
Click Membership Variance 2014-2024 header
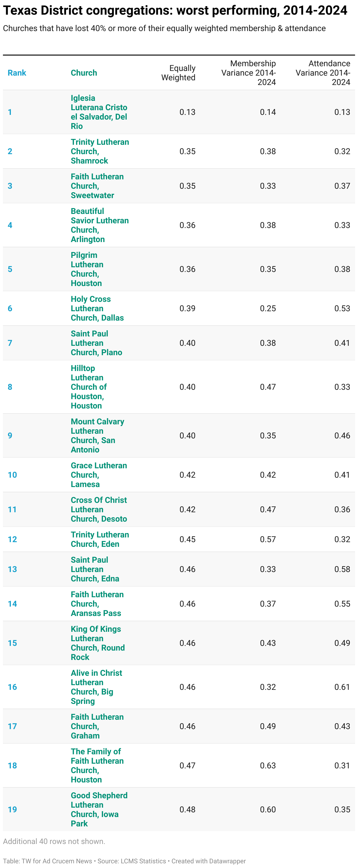tap(248, 73)
